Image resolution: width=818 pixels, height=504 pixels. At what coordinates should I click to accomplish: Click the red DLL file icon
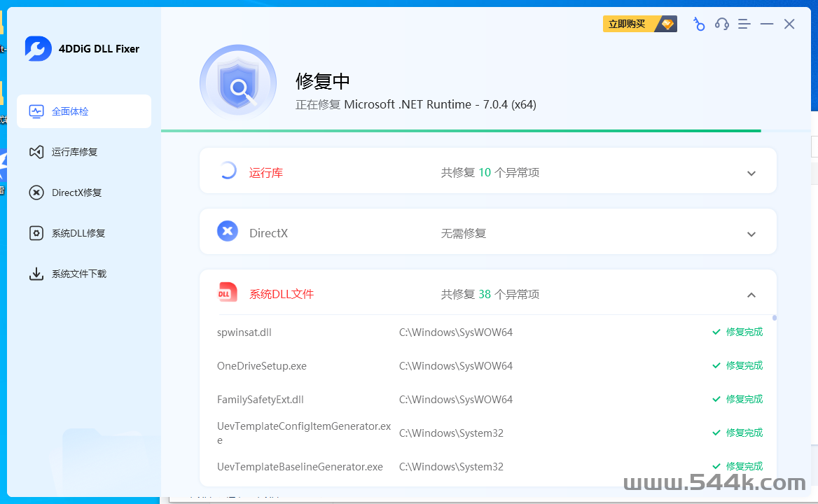(228, 293)
